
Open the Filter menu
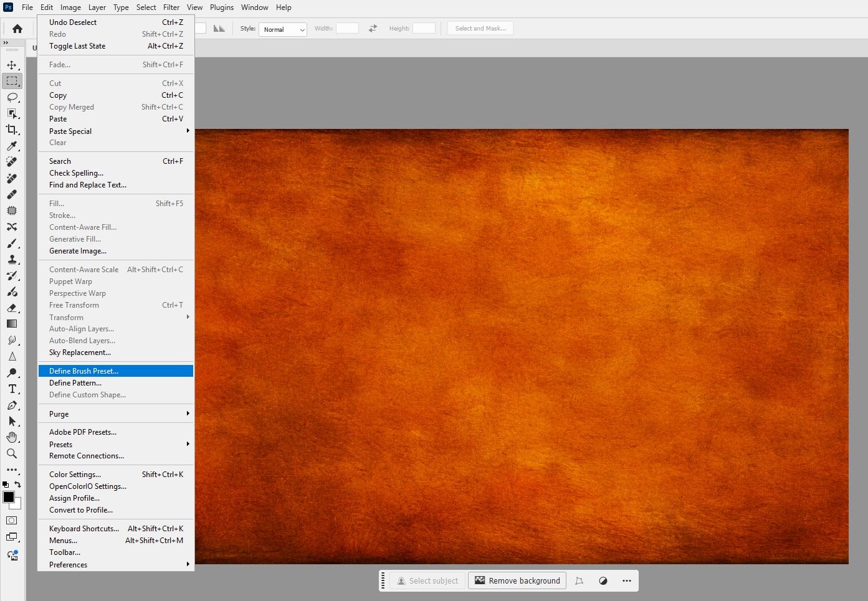pos(171,7)
